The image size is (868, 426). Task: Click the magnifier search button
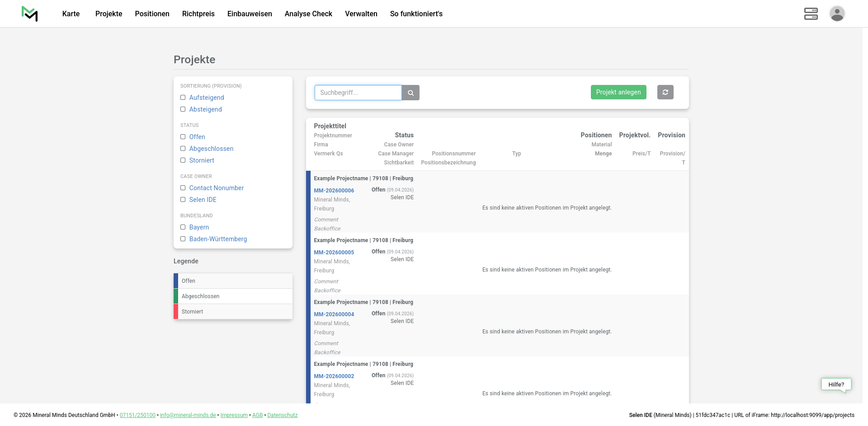(x=410, y=93)
